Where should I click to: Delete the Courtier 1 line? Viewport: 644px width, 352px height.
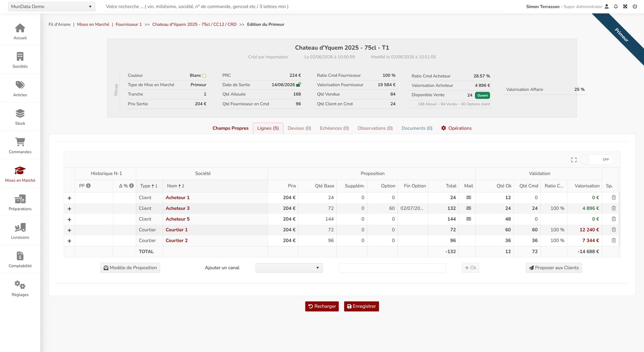tap(614, 230)
